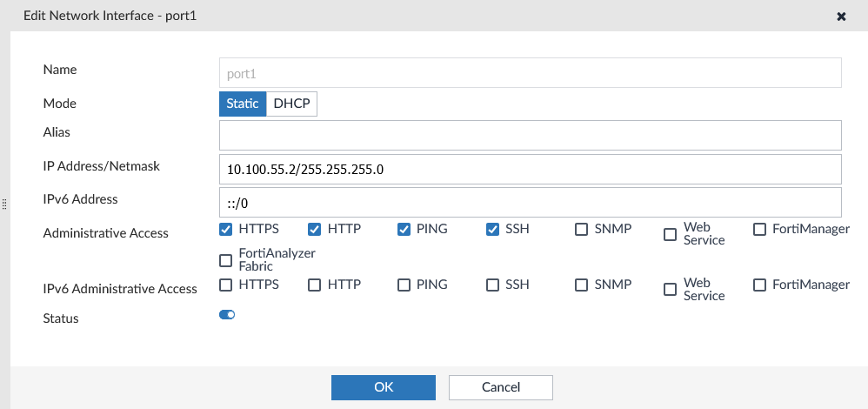
Task: Click the Alias input field
Action: tap(531, 135)
